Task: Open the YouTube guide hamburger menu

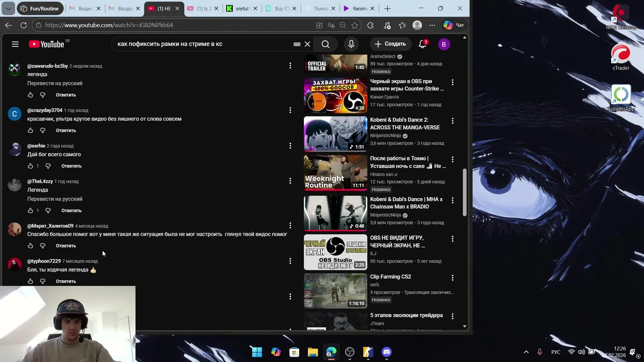Action: point(15,44)
